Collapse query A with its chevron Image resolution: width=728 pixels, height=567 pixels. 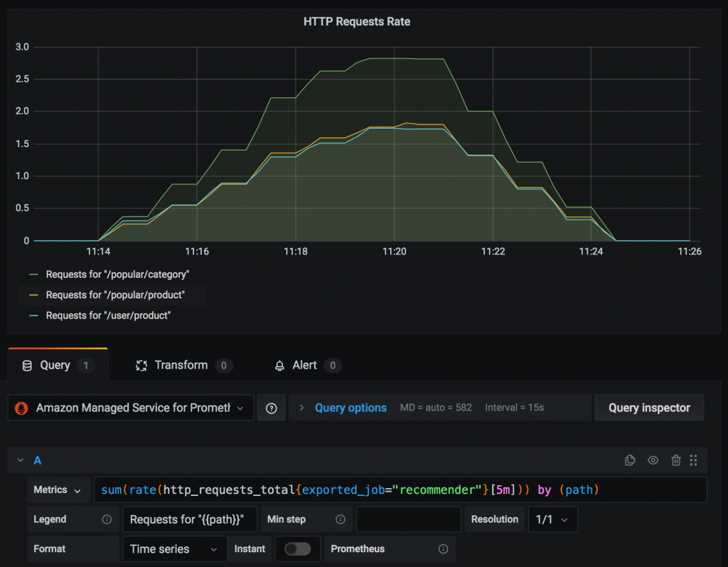[x=21, y=460]
